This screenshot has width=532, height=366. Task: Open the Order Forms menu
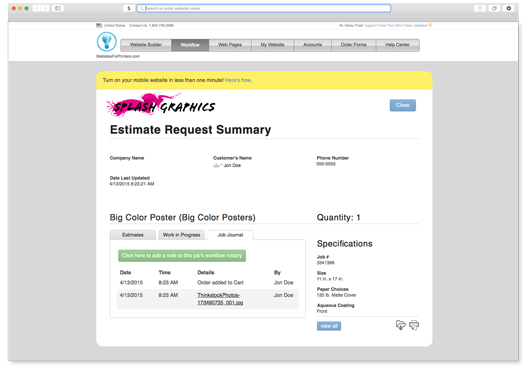coord(354,45)
